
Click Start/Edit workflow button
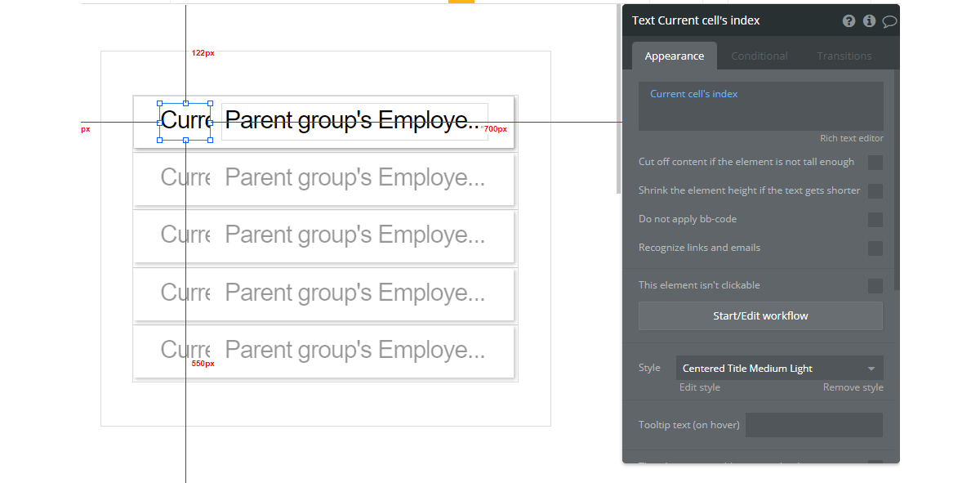tap(761, 316)
